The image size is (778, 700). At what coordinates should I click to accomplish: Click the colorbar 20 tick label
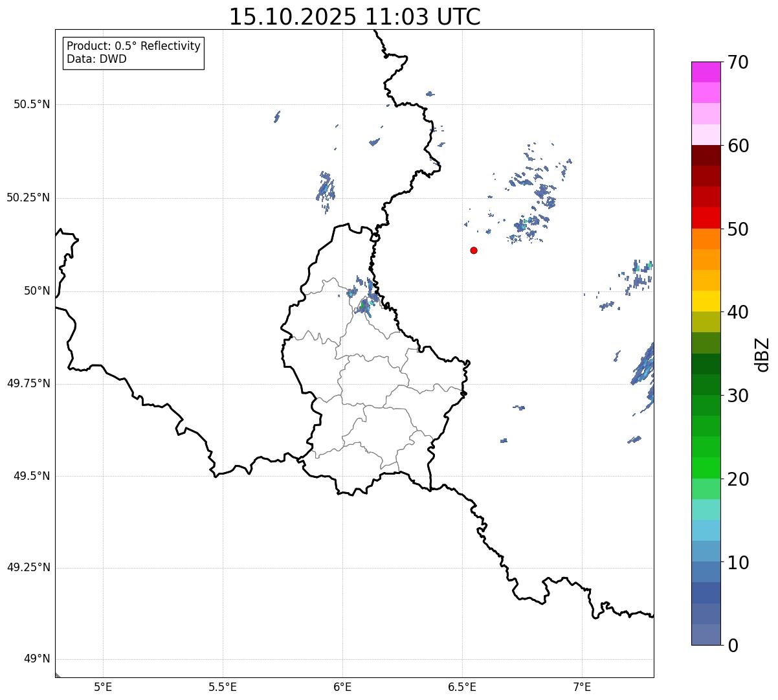pyautogui.click(x=738, y=479)
